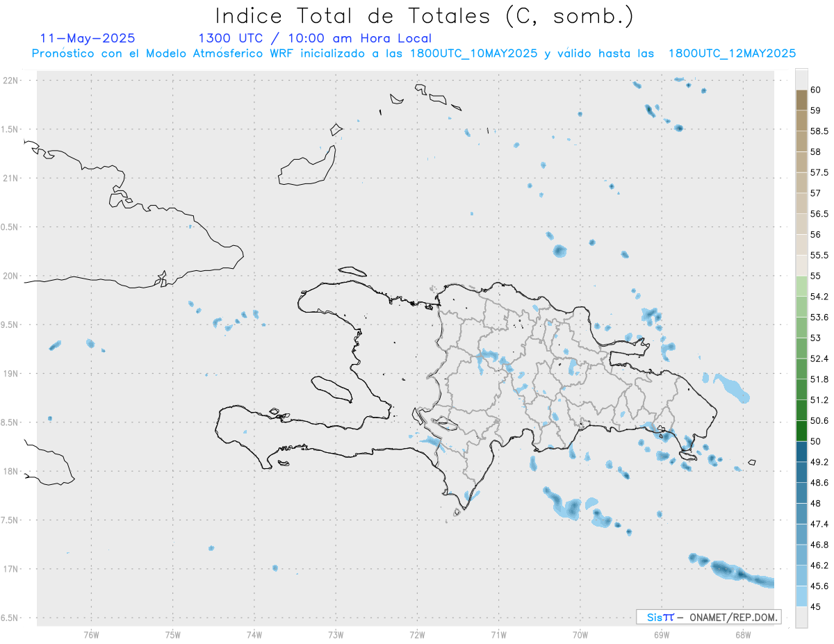Image resolution: width=834 pixels, height=644 pixels.
Task: Click the "53.6" colorbar label
Action: coord(819,317)
